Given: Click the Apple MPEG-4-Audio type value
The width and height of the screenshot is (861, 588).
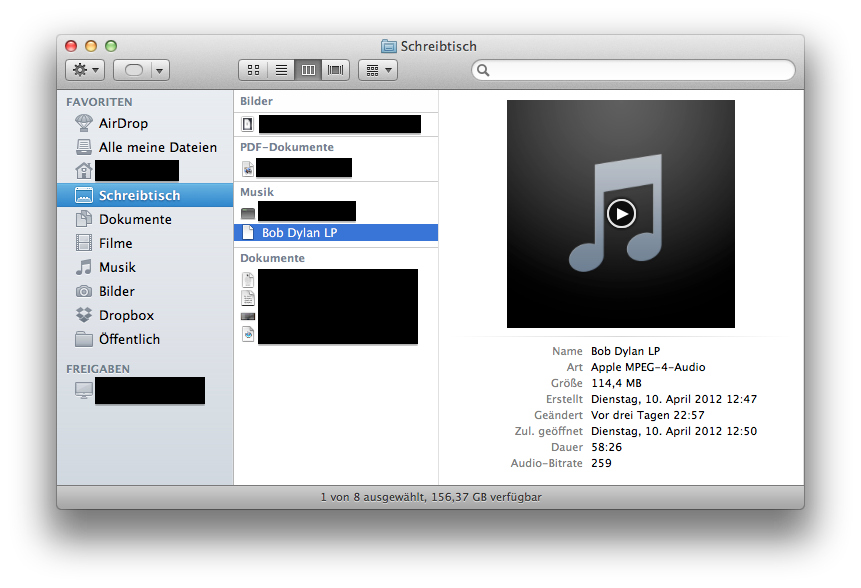Looking at the screenshot, I should point(648,367).
